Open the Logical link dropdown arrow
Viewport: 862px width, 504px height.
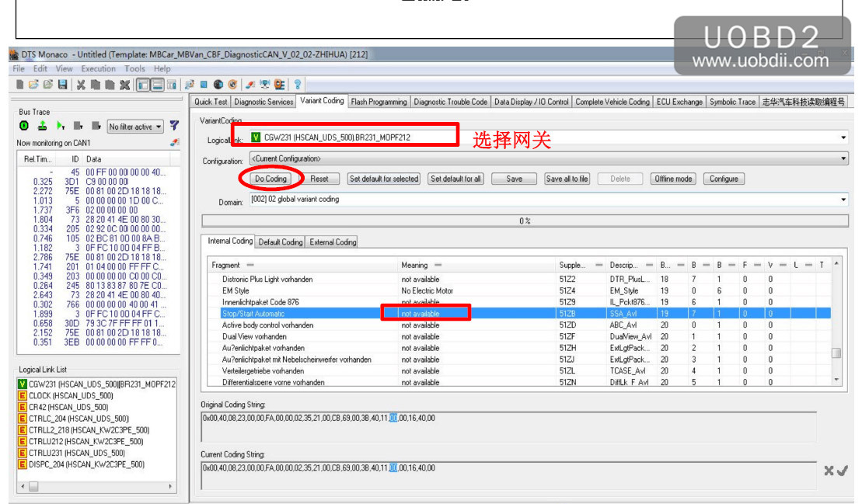tap(843, 137)
